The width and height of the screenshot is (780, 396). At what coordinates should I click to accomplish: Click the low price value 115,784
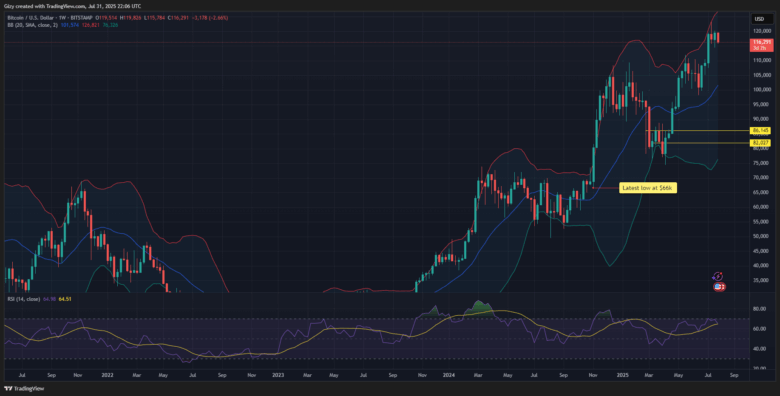click(x=156, y=18)
